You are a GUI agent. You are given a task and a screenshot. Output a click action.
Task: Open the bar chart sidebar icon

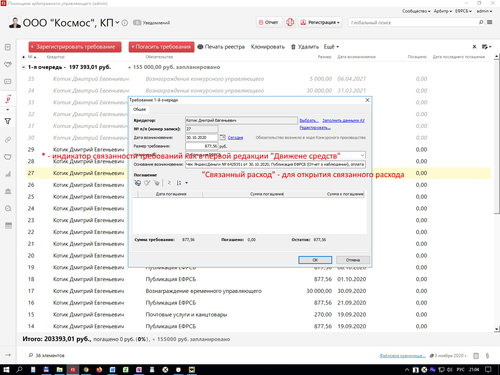tap(8, 174)
